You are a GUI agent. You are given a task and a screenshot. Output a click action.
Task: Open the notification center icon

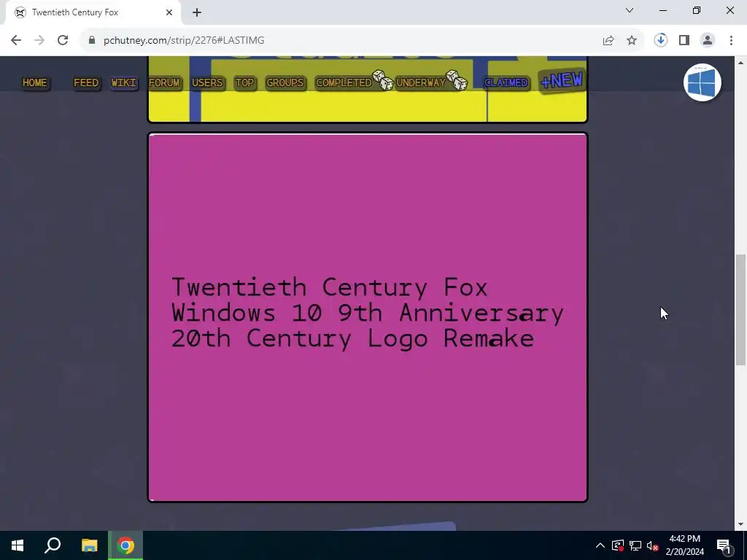coord(723,545)
